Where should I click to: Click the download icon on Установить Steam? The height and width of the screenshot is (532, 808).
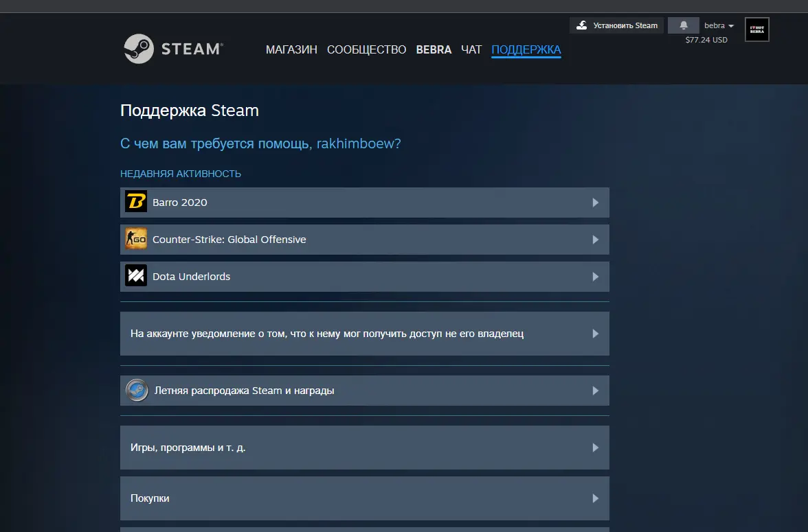pos(582,25)
